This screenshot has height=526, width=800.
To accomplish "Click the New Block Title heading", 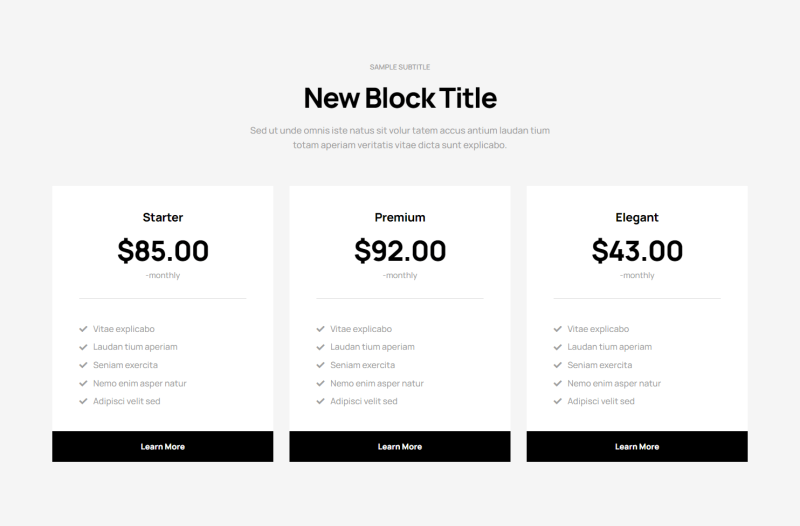I will click(x=400, y=98).
